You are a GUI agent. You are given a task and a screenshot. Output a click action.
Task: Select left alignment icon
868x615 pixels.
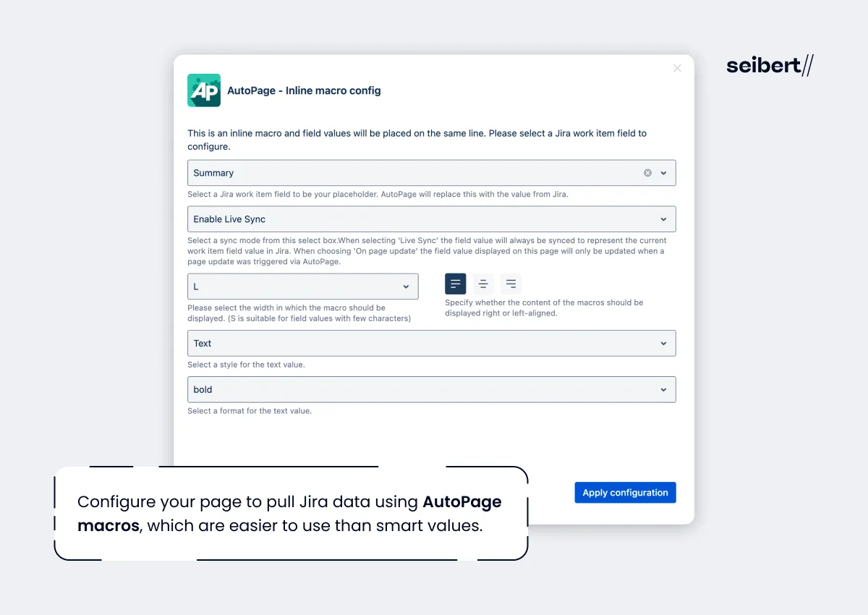pos(455,284)
